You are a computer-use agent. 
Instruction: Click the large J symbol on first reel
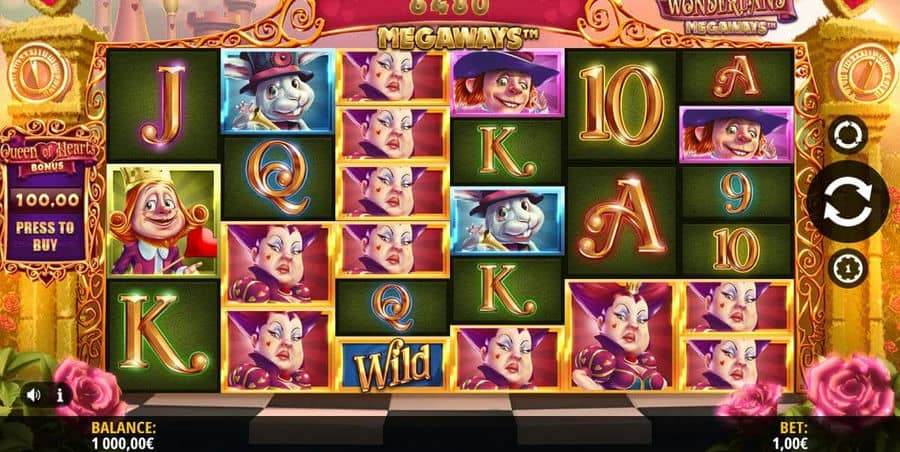point(162,105)
